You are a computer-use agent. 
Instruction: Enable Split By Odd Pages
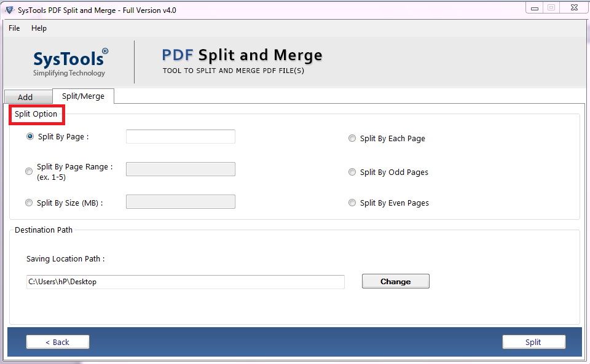[352, 172]
